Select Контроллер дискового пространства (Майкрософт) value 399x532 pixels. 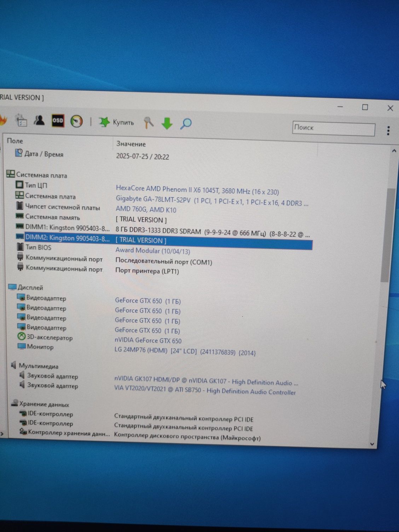(x=187, y=436)
